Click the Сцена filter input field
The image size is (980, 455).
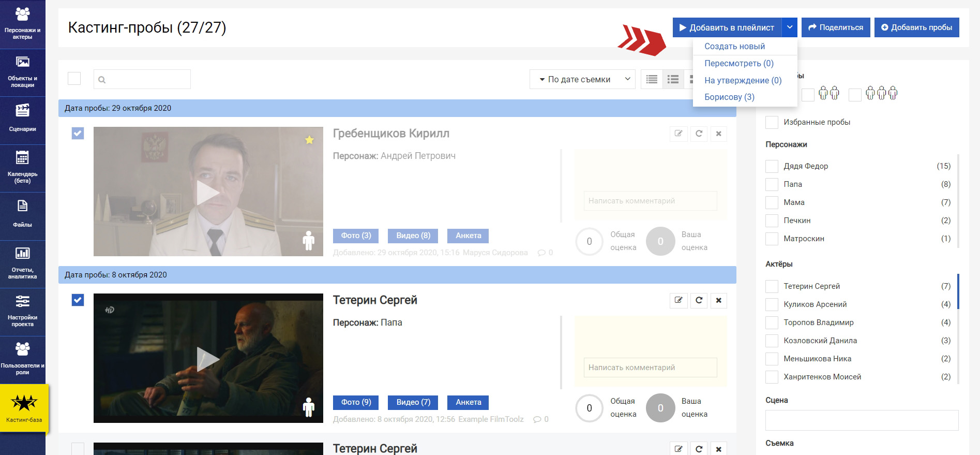click(x=862, y=420)
